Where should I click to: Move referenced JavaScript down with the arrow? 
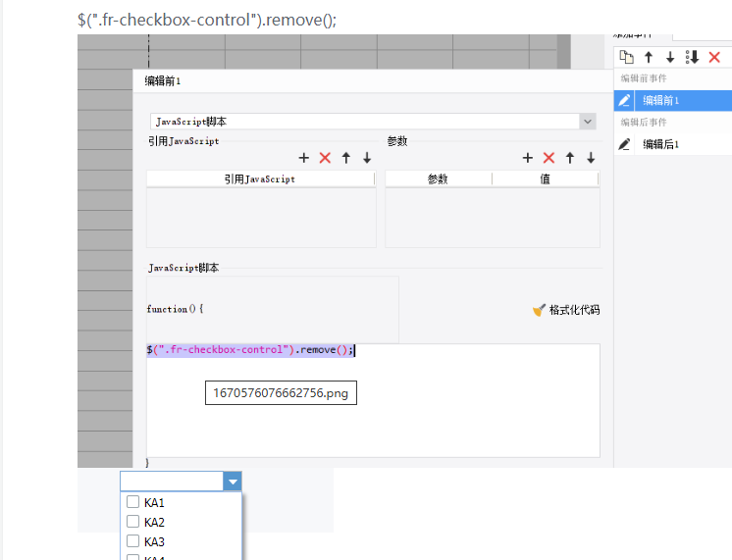(x=367, y=158)
